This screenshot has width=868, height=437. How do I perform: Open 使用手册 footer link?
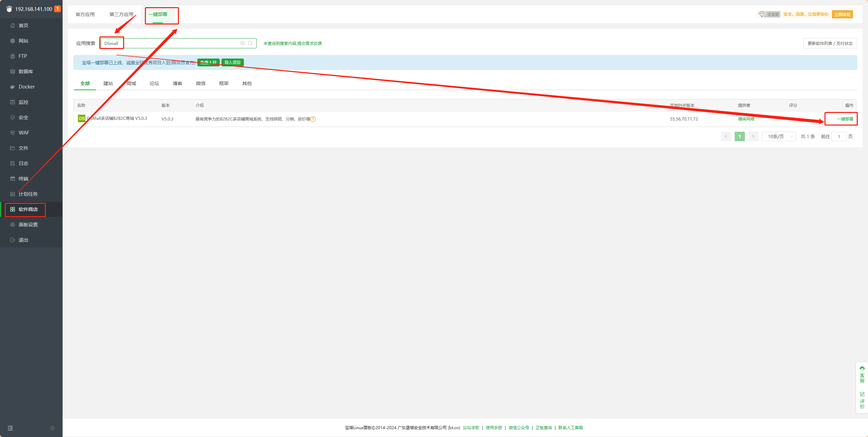click(494, 428)
